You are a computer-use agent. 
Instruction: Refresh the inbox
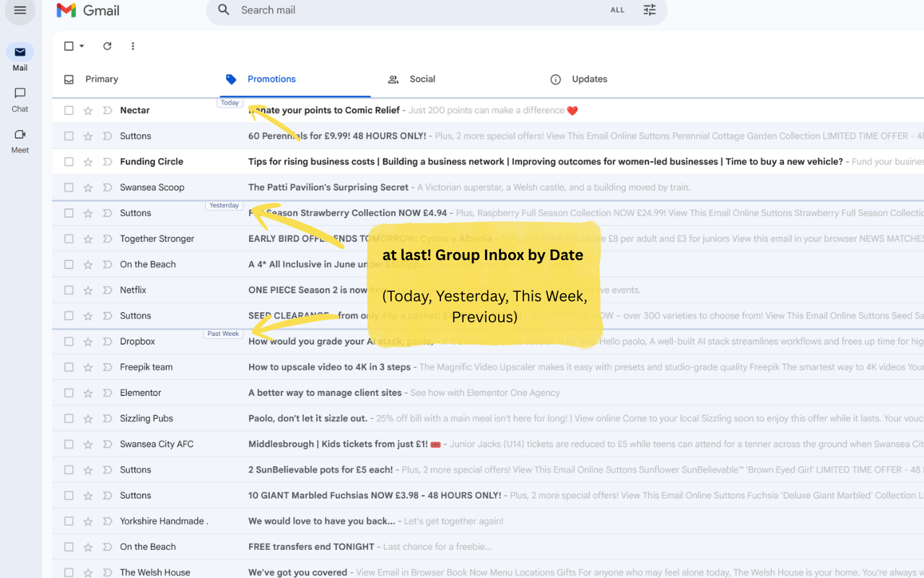tap(107, 46)
